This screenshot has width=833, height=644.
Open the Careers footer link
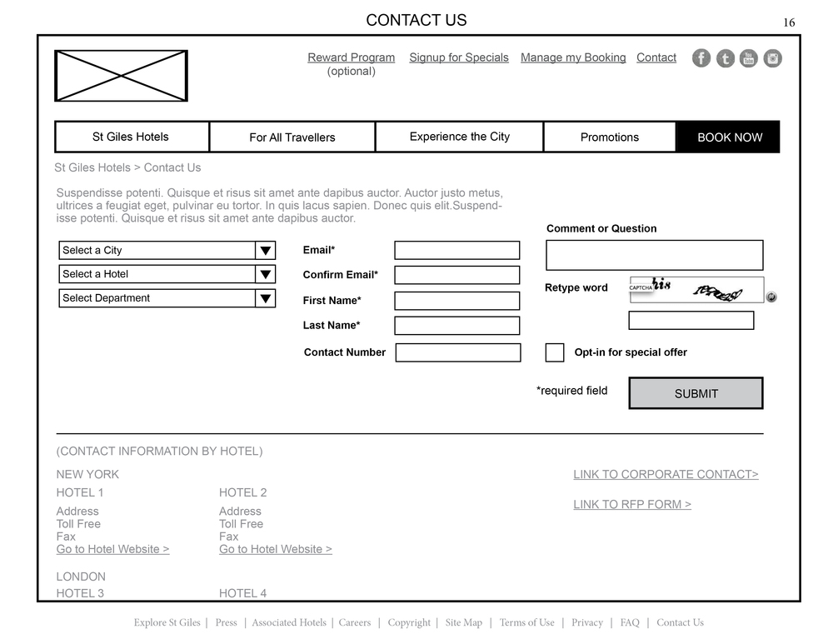(x=354, y=622)
